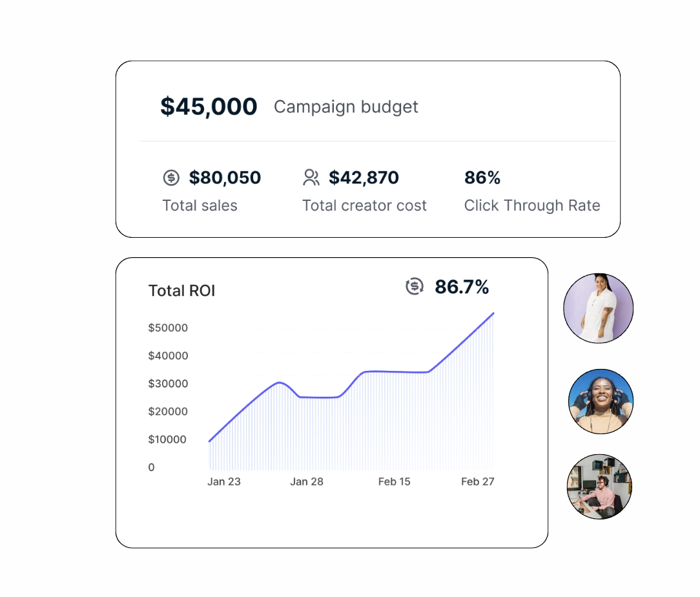
Task: Click the Jan 28 x-axis date
Action: tap(307, 482)
